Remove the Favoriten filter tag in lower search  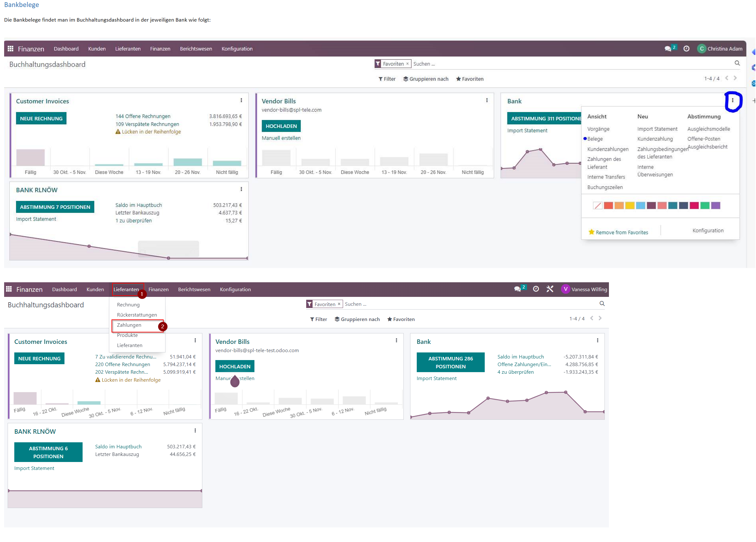pyautogui.click(x=339, y=304)
